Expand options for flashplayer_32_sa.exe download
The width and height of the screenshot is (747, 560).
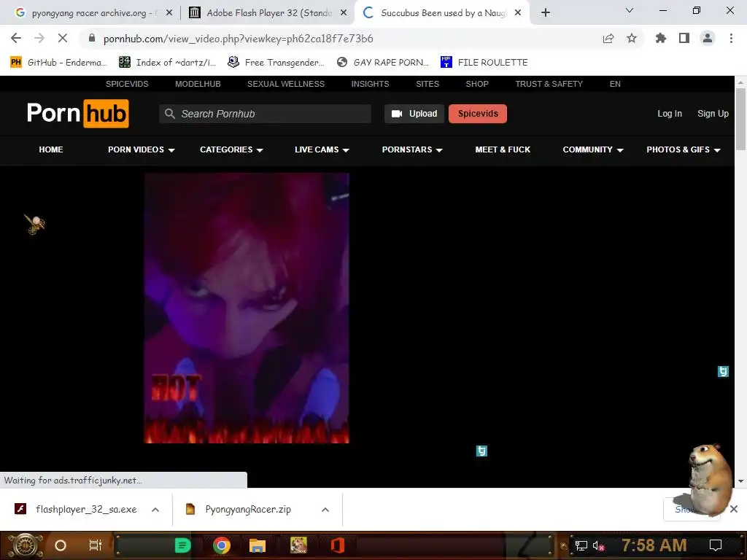[x=155, y=510]
